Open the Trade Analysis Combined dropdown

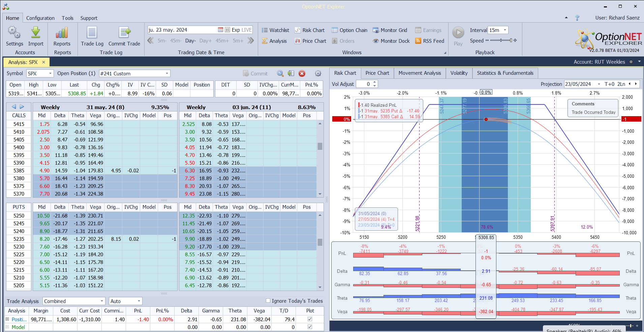pos(102,301)
